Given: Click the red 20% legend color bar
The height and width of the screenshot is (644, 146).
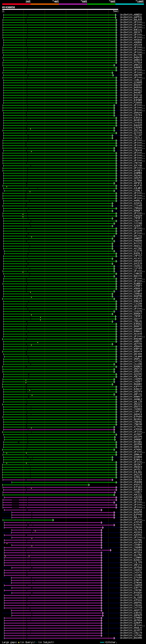Looking at the screenshot, I should (16, 4).
